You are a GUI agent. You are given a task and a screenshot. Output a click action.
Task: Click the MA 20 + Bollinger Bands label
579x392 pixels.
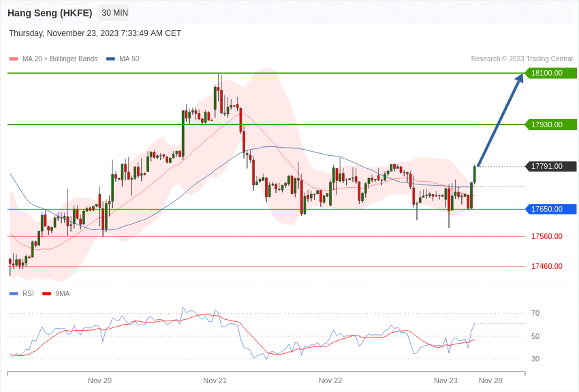[60, 59]
